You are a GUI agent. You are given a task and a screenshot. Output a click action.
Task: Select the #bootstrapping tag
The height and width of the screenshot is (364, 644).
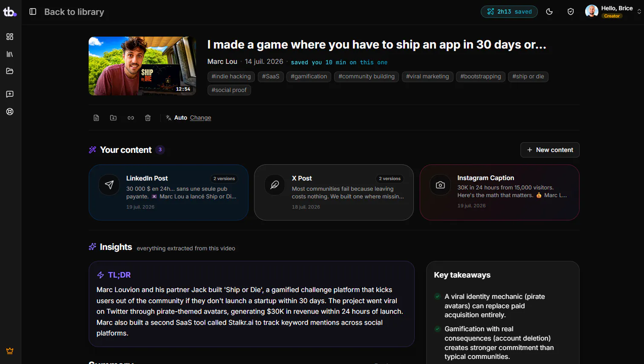pyautogui.click(x=481, y=77)
